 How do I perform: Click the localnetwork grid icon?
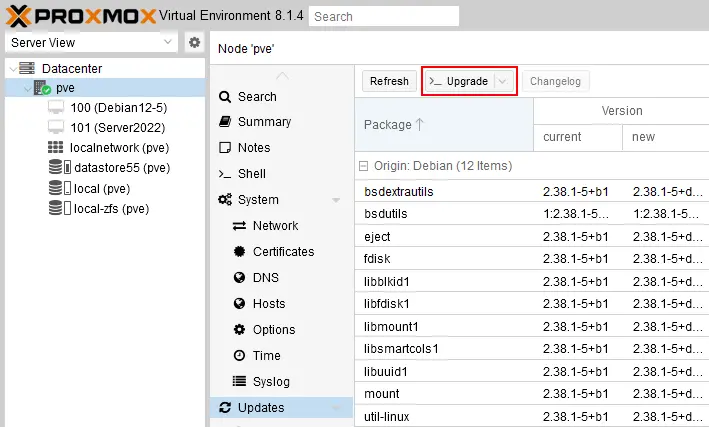point(56,147)
